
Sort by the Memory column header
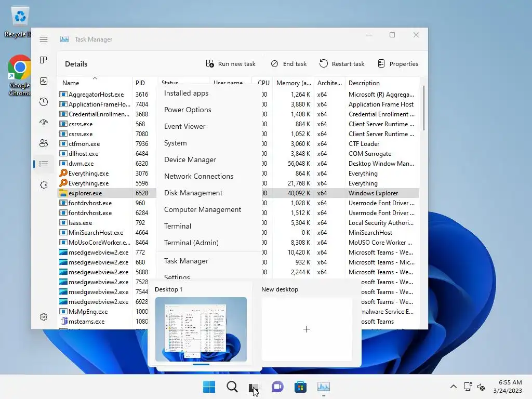click(x=293, y=83)
